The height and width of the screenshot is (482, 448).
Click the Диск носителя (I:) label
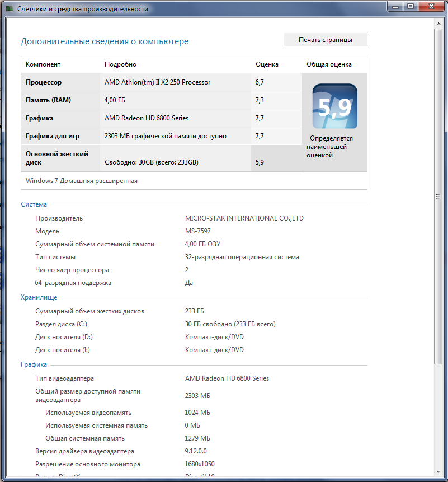(62, 350)
